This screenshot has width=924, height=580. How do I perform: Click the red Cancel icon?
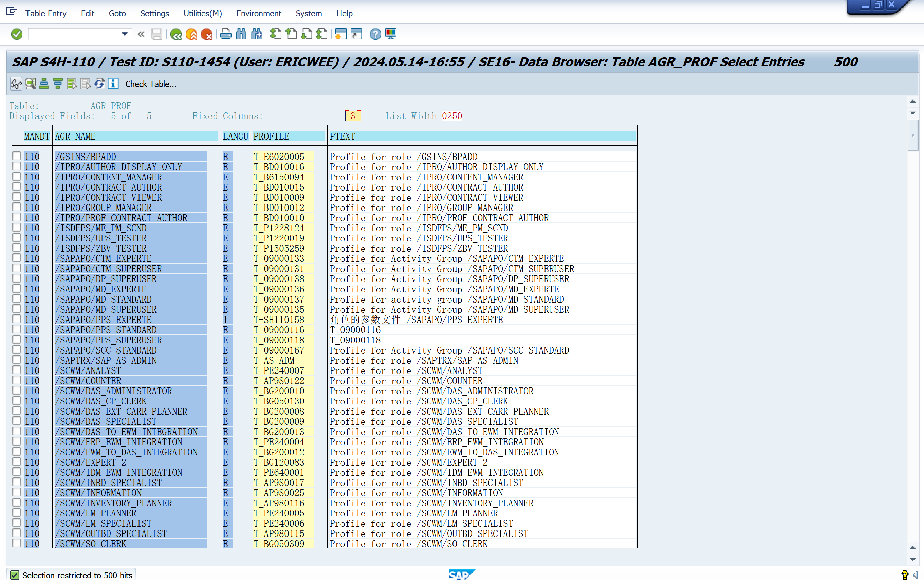pos(207,34)
